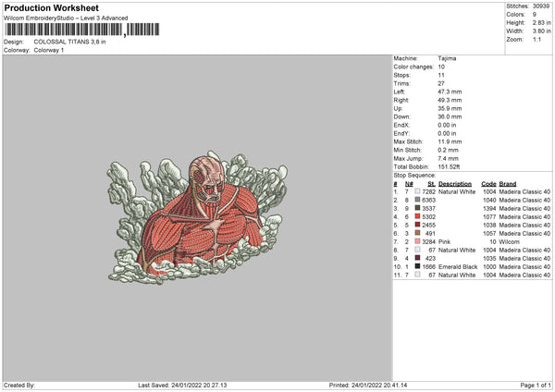Click the EndX value '0.00 in'
Screen dimensions: 555x392
click(x=447, y=125)
